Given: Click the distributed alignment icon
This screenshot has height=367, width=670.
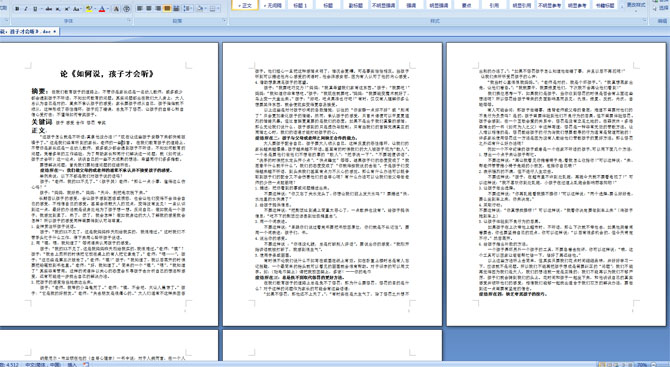Looking at the screenshot, I should coord(176,9).
